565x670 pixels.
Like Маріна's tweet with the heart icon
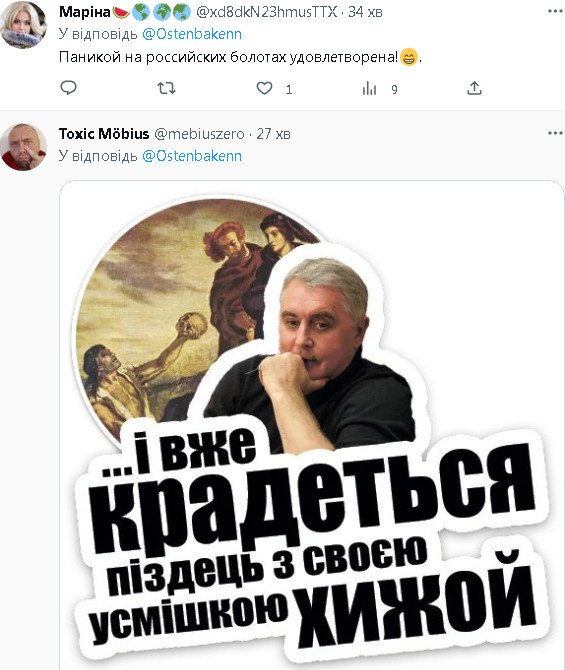[x=264, y=88]
